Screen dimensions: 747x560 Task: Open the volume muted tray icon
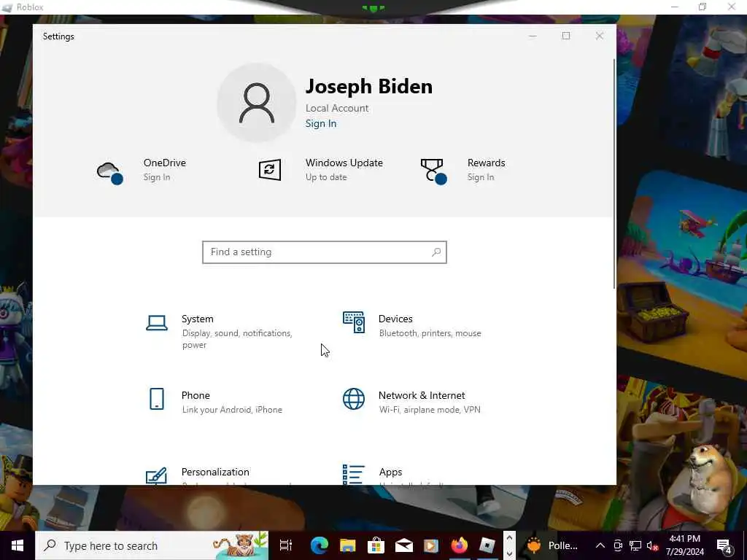click(652, 545)
